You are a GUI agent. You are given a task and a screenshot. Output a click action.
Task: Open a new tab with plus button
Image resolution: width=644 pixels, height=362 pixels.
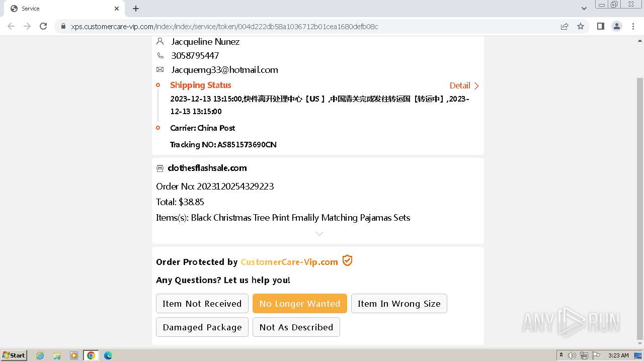pos(136,9)
